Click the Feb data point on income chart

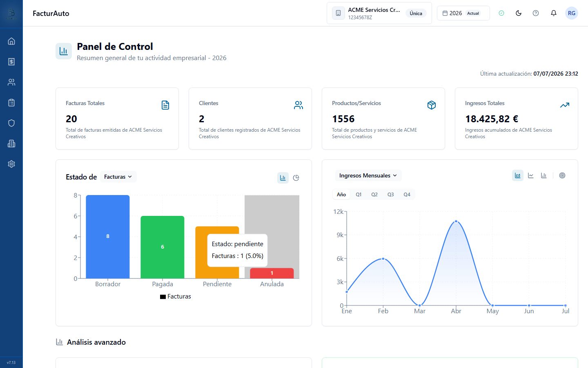[383, 259]
